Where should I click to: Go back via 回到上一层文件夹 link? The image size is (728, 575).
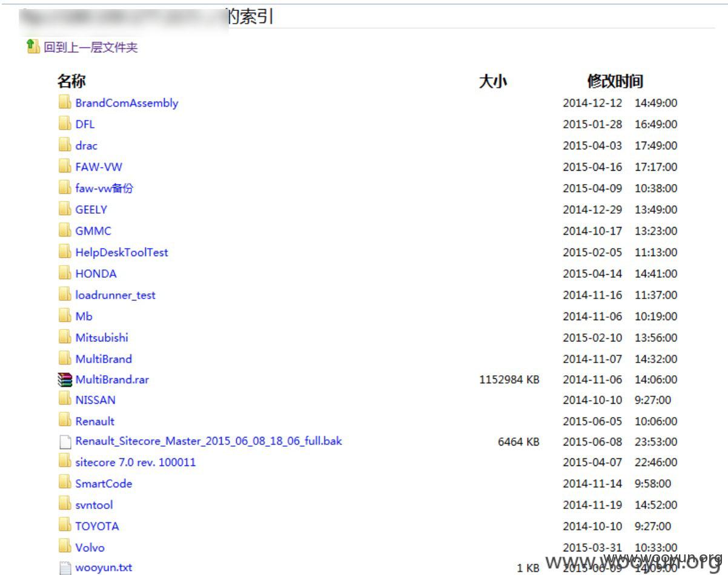[x=91, y=47]
